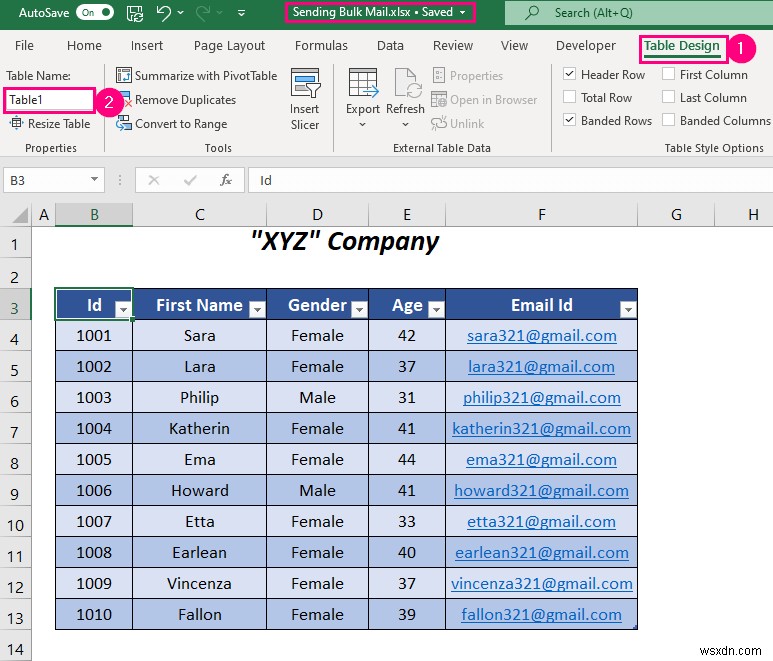Open Customize Quick Access Toolbar arrow
The height and width of the screenshot is (661, 773).
pyautogui.click(x=242, y=13)
